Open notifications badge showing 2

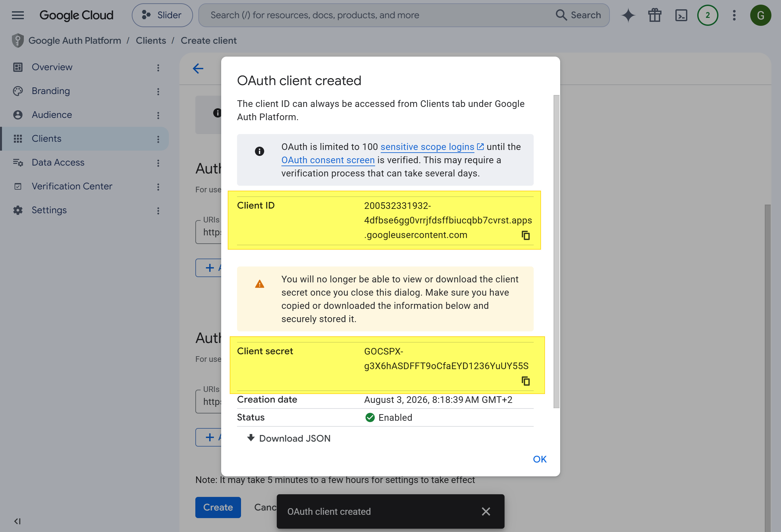tap(708, 15)
